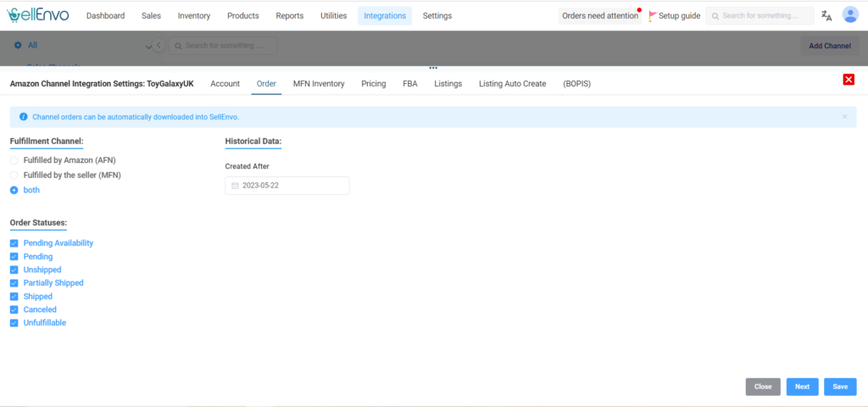Image resolution: width=868 pixels, height=407 pixels.
Task: Disable the Unfulfillable checkbox
Action: 14,323
